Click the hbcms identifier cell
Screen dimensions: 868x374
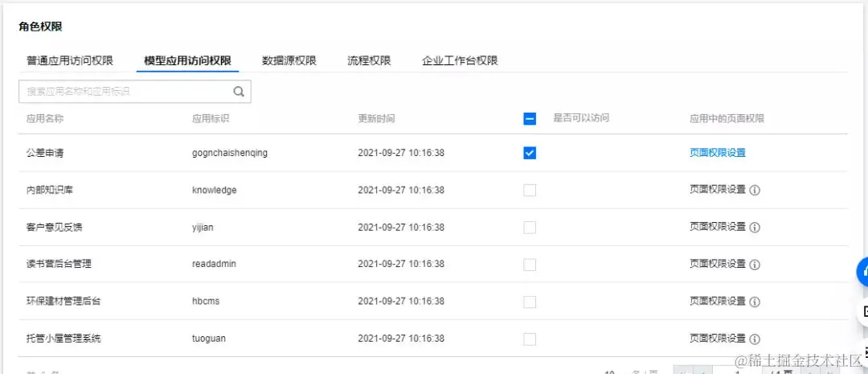(x=206, y=302)
